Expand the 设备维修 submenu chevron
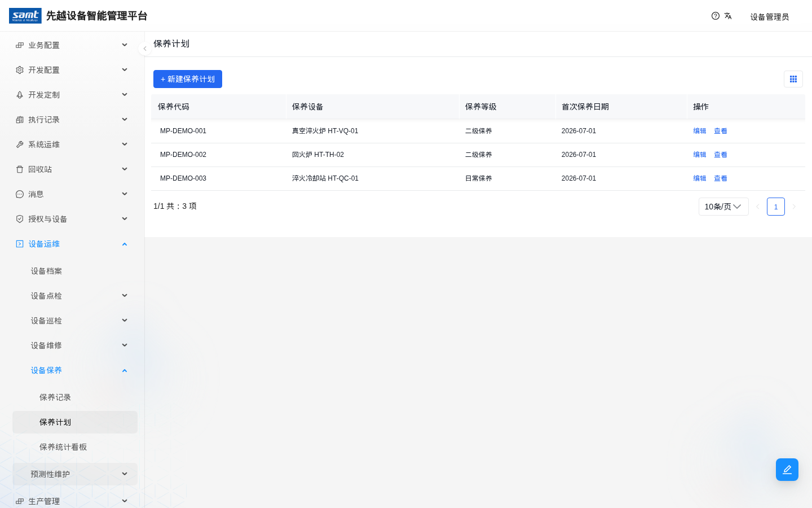This screenshot has width=812, height=508. tap(125, 345)
